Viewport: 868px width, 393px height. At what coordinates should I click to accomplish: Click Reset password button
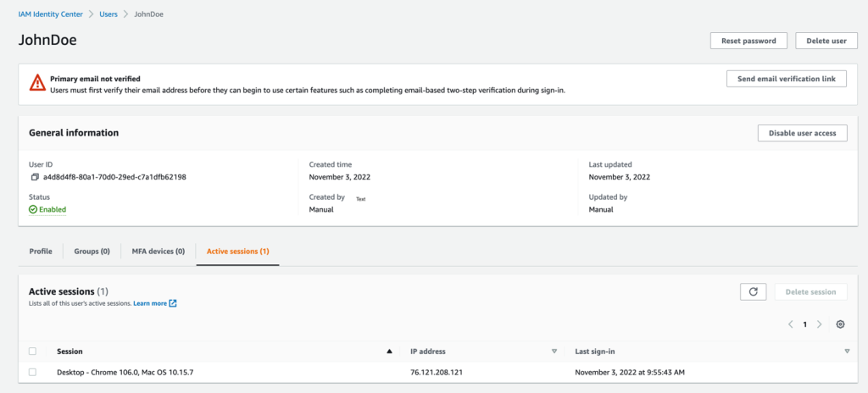[748, 41]
